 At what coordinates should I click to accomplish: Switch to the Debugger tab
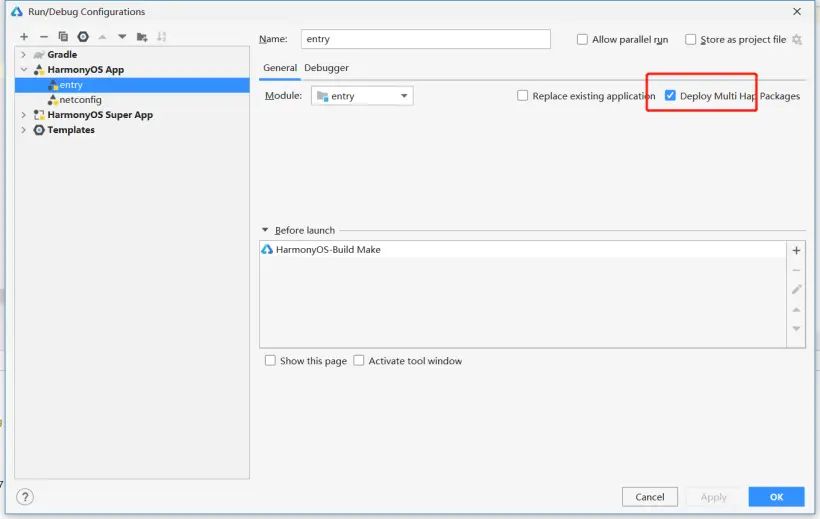[x=326, y=68]
